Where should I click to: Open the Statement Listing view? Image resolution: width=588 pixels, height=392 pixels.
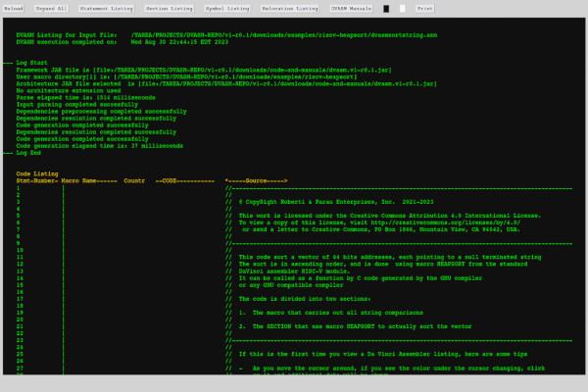[108, 8]
